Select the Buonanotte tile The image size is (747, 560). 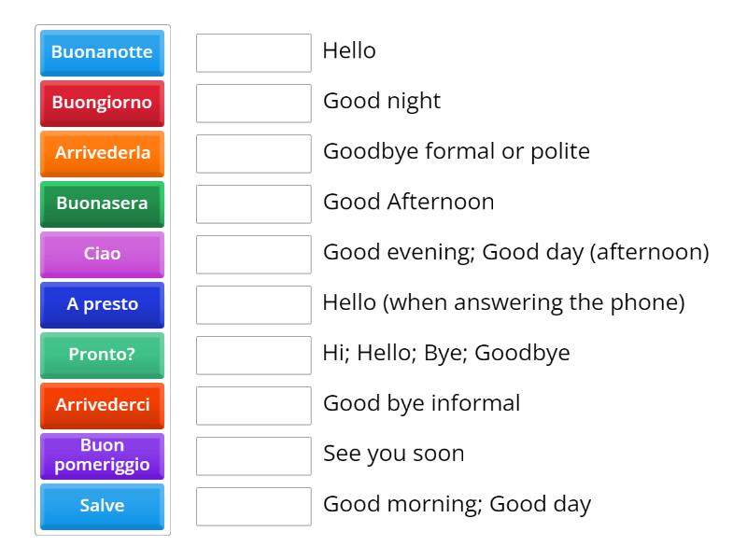(102, 53)
